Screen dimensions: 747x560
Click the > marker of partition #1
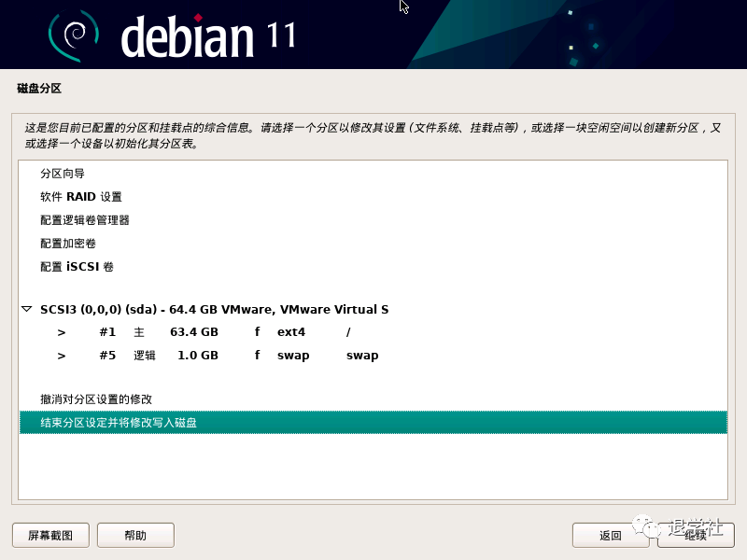coord(62,332)
